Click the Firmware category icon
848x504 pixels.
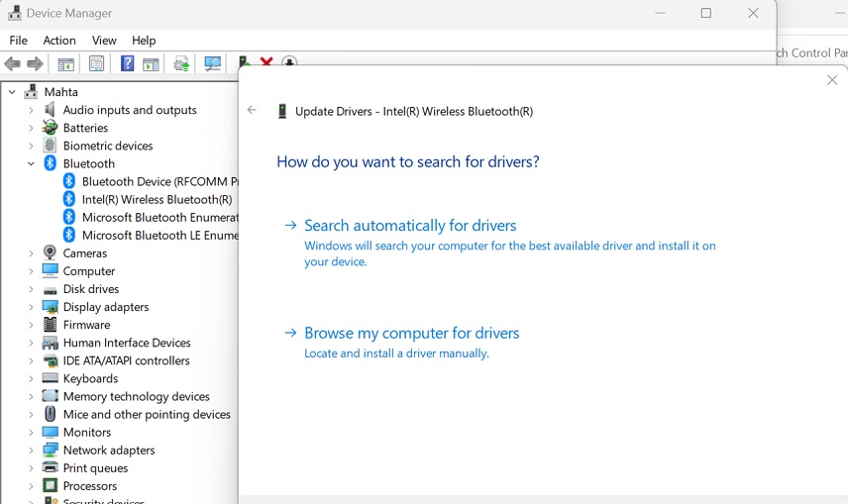(x=50, y=325)
